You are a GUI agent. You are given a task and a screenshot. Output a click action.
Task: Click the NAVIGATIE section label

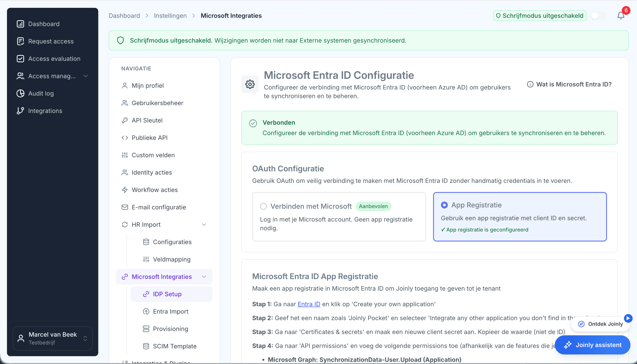click(136, 68)
